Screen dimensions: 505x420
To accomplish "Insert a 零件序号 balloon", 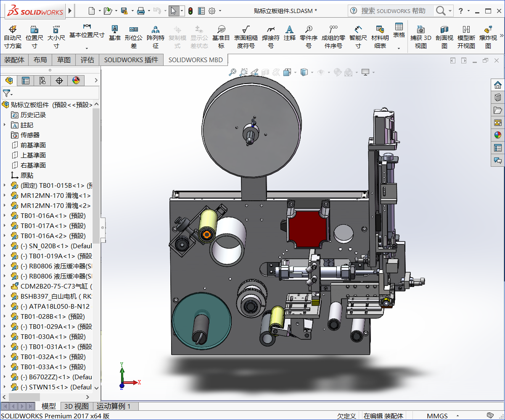I will [x=309, y=37].
